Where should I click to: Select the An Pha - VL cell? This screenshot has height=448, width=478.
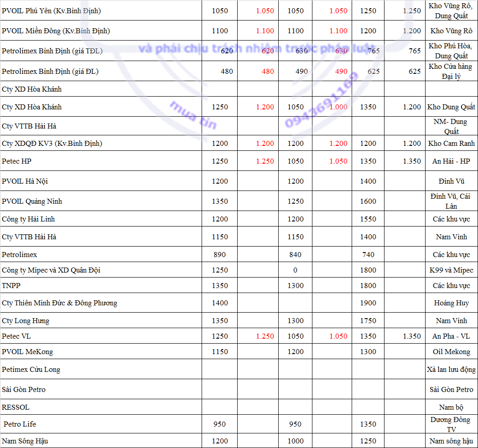[x=451, y=336]
